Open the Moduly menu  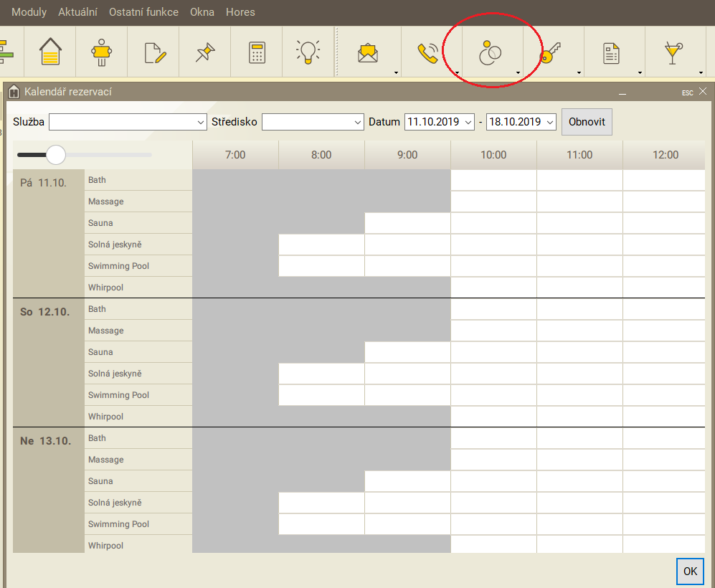tap(29, 12)
